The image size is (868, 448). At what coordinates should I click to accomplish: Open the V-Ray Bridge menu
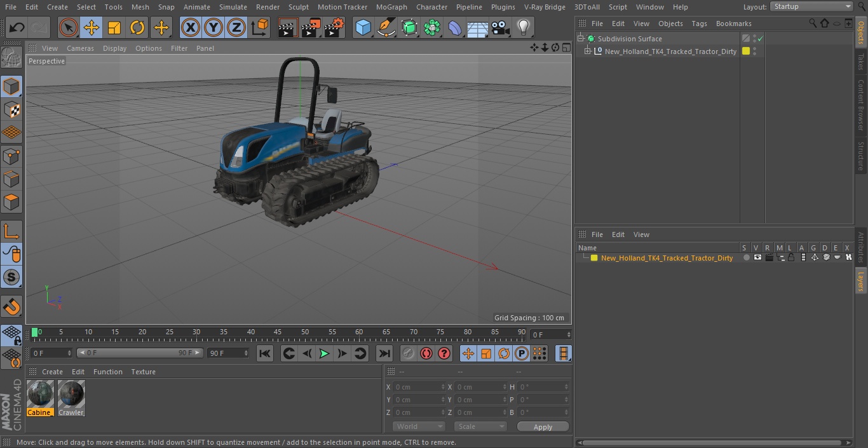[545, 7]
